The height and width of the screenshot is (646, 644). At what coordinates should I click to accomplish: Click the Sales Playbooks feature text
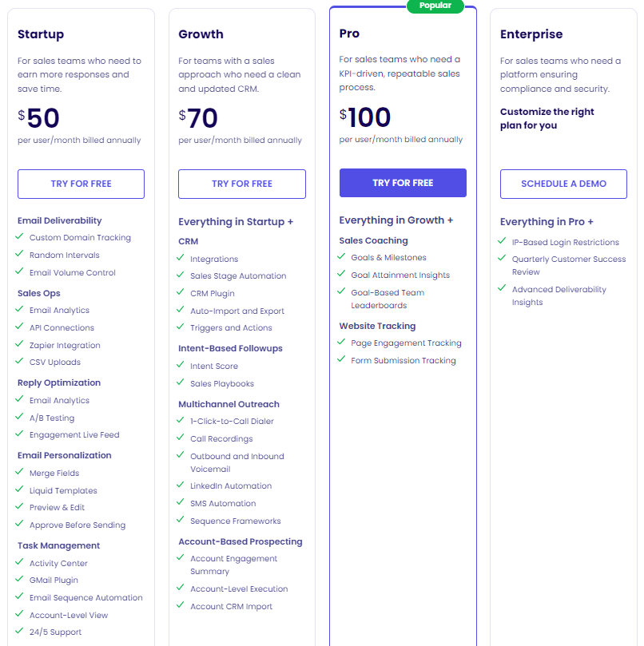223,383
